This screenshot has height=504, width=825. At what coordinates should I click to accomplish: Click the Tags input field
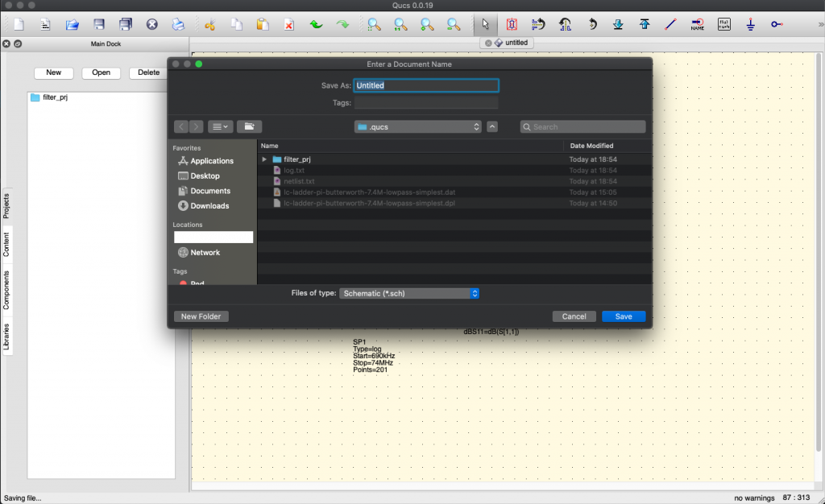click(426, 102)
